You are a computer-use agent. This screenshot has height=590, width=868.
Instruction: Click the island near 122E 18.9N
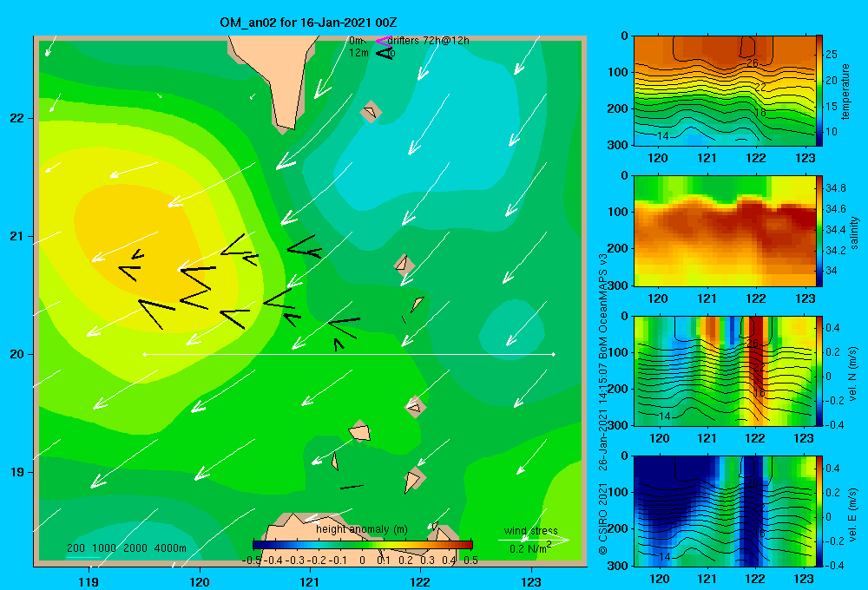click(413, 481)
